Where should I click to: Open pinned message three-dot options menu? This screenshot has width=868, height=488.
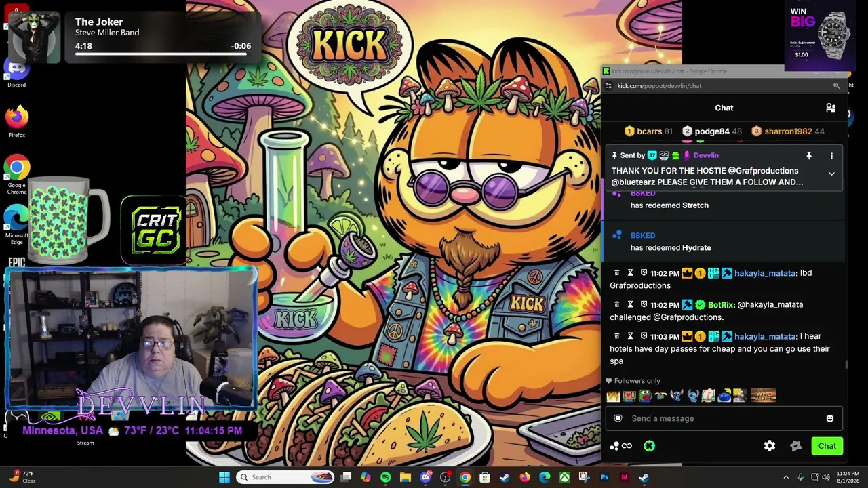coord(831,156)
